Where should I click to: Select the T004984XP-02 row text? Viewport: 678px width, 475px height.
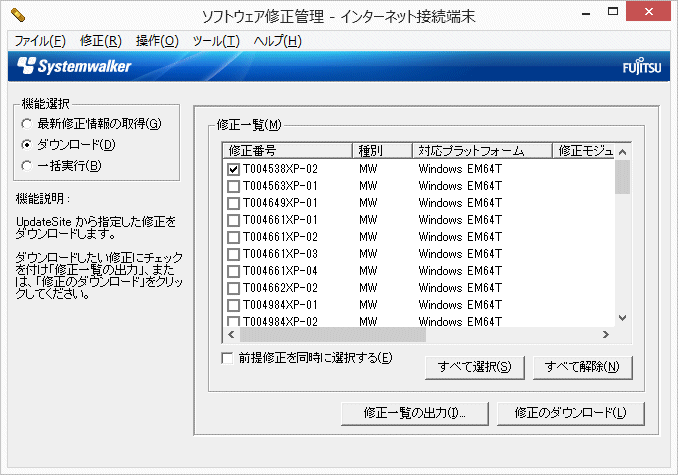[280, 322]
